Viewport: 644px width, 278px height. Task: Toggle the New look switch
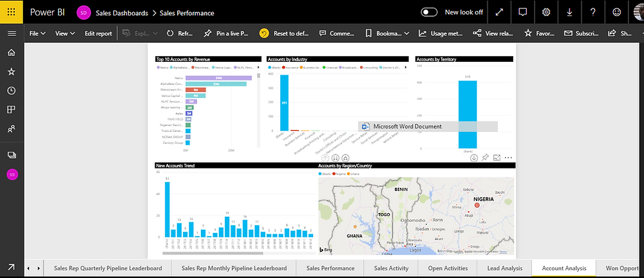429,12
